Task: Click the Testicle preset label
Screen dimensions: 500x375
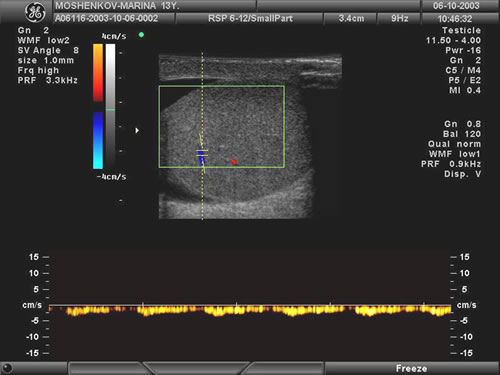Action: [x=461, y=30]
